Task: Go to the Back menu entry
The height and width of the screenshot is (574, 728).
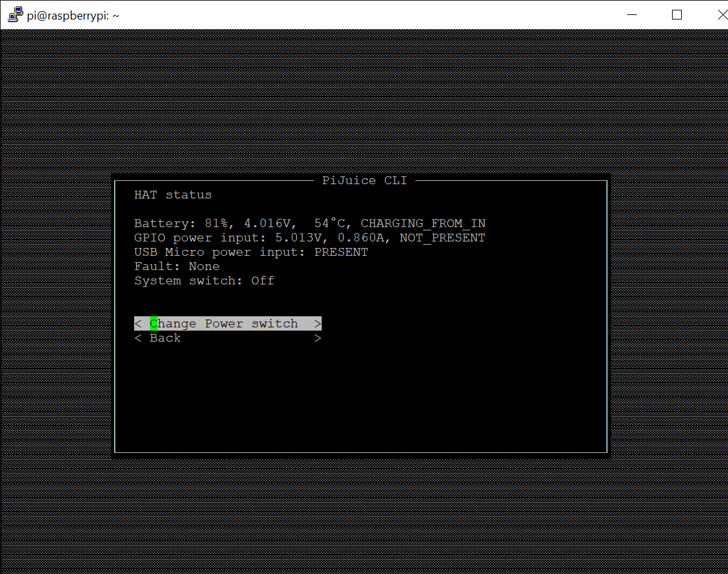Action: tap(227, 338)
